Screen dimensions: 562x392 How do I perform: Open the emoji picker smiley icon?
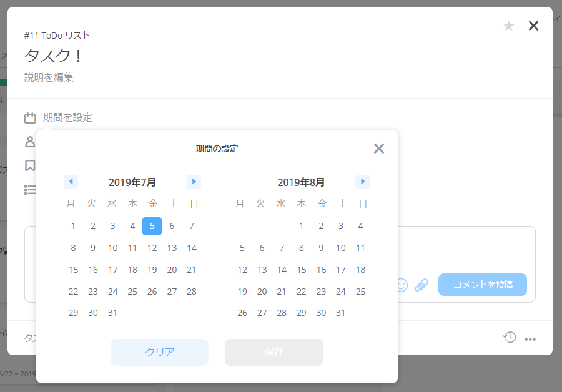click(402, 285)
